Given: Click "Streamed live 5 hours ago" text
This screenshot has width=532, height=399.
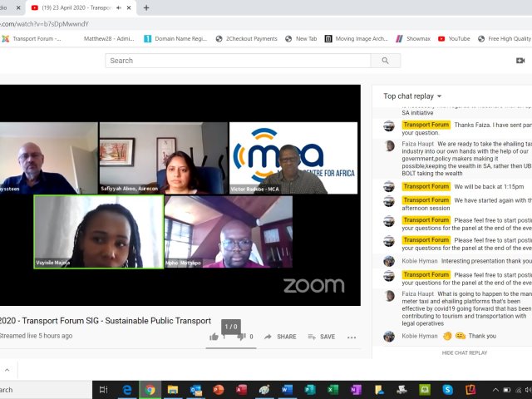Looking at the screenshot, I should tap(36, 336).
